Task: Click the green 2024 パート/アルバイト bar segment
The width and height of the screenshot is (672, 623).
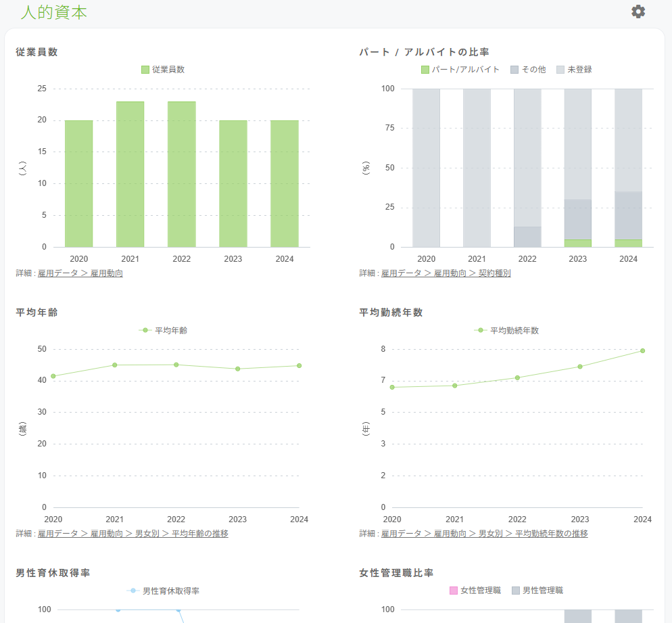Action: coord(628,243)
